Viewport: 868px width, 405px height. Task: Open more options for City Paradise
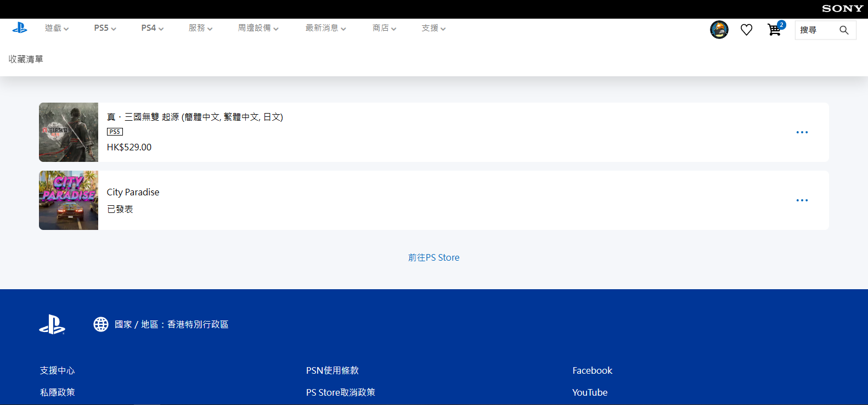coord(802,200)
